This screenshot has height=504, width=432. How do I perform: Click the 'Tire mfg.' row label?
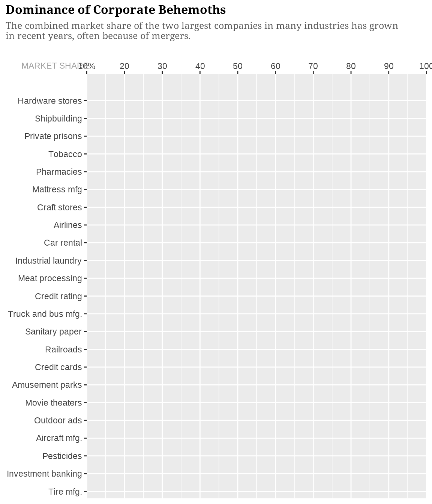65,492
